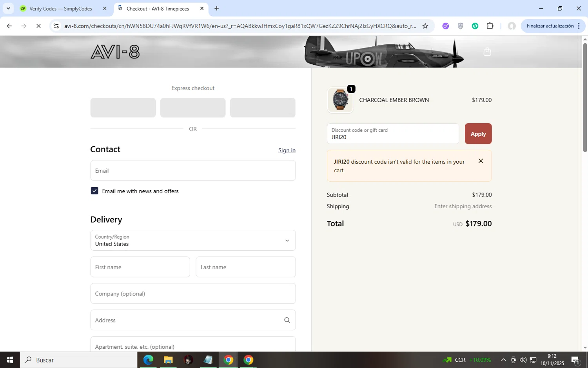The height and width of the screenshot is (368, 588).
Task: Click the AVI-8 logo
Action: coord(115,52)
